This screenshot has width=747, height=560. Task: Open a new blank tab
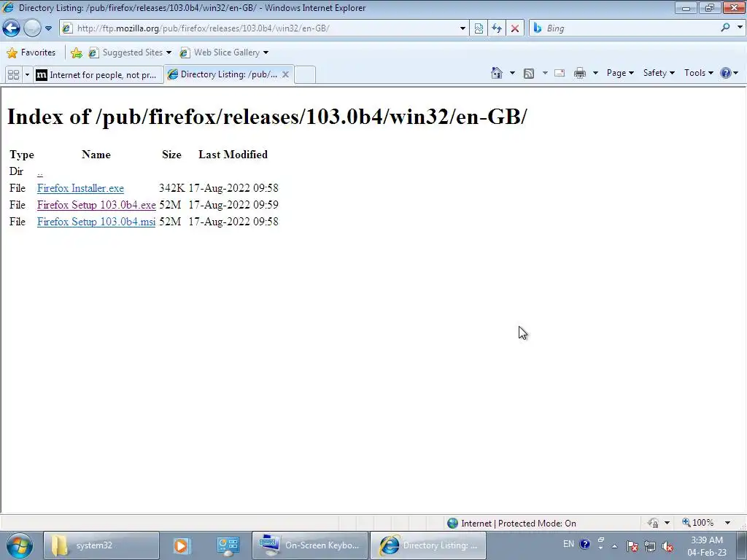click(305, 75)
